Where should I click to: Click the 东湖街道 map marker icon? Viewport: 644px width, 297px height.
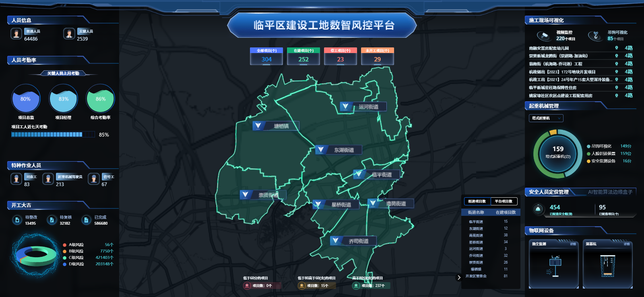tap(320, 150)
